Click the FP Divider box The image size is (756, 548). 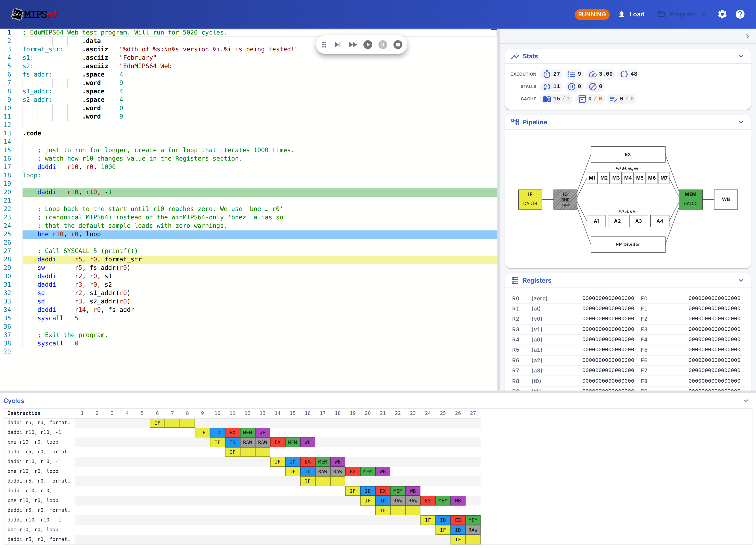[x=628, y=245]
